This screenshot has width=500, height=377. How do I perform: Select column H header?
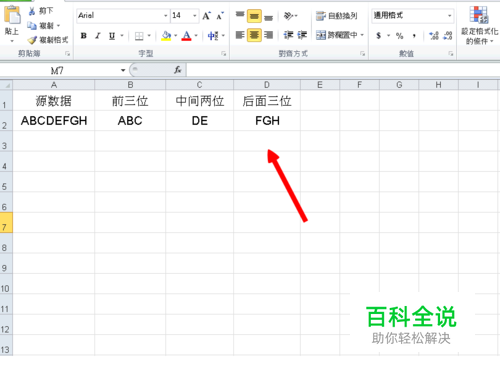coord(438,85)
